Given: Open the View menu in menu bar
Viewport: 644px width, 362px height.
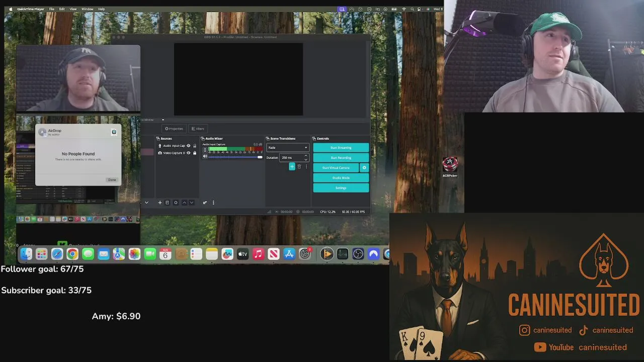Looking at the screenshot, I should tap(73, 9).
